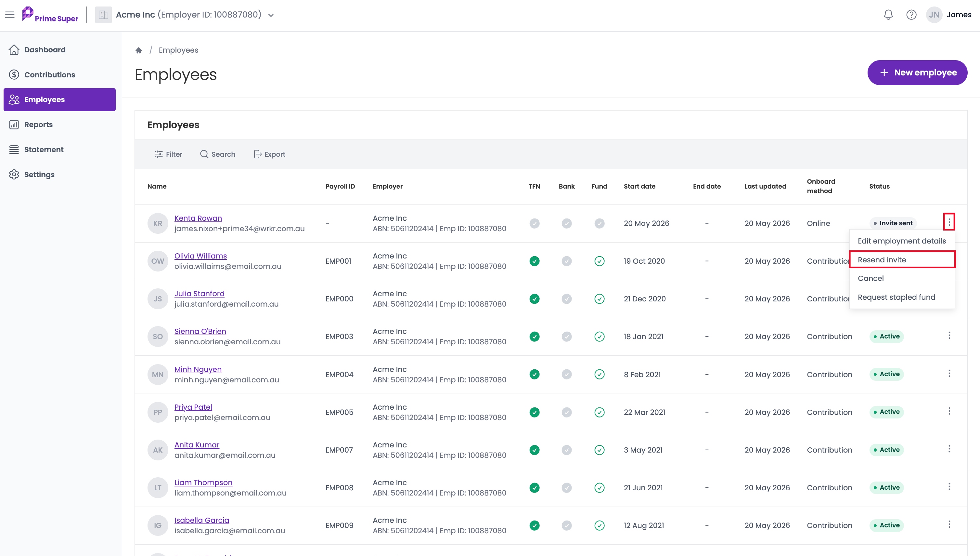Open the hamburger navigation menu
980x556 pixels.
10,15
